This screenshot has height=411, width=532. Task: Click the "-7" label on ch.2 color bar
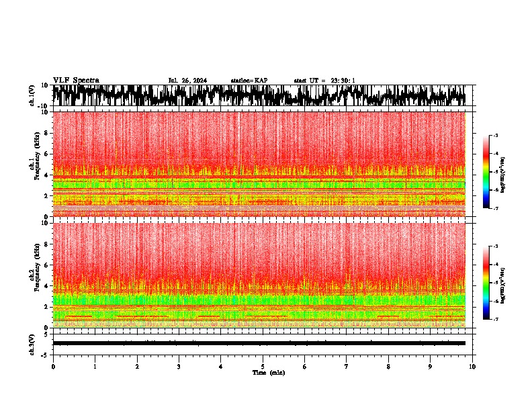[x=496, y=319]
